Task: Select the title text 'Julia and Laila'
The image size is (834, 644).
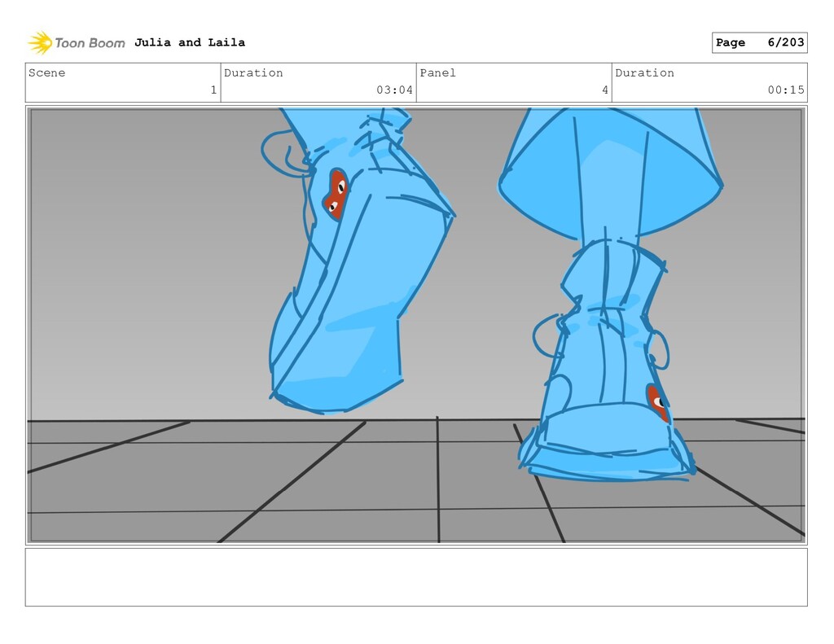Action: click(190, 42)
